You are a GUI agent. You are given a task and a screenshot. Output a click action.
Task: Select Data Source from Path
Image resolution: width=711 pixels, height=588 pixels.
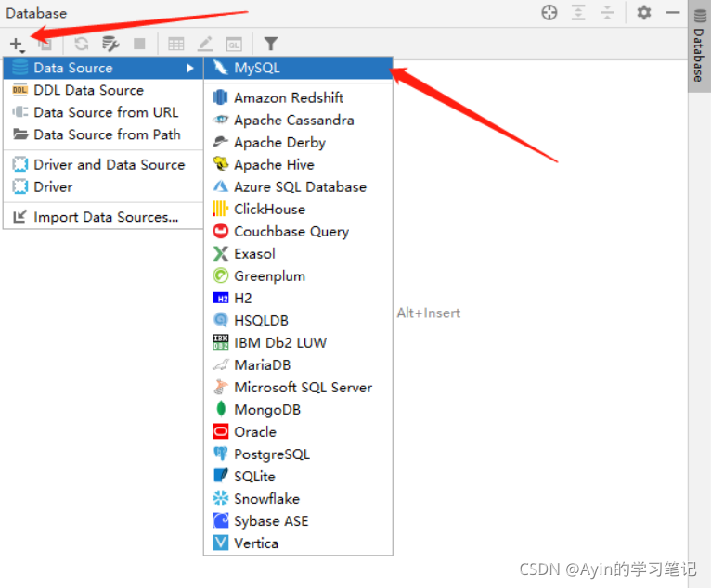tap(103, 134)
